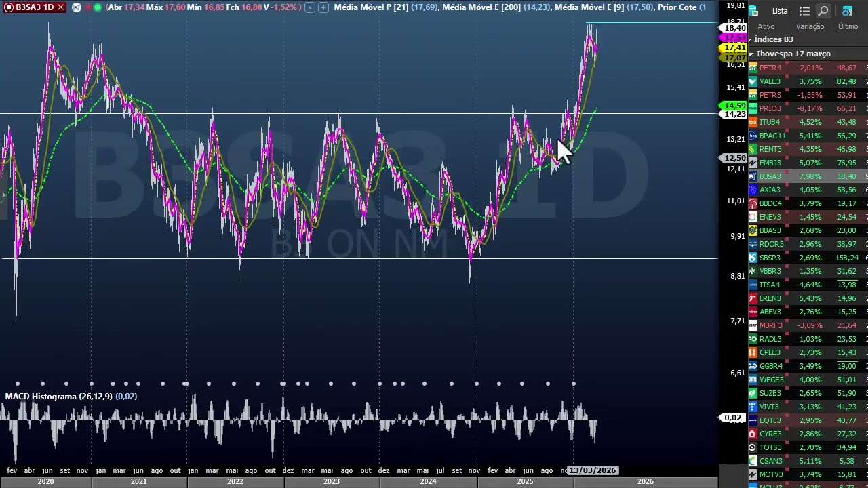Open the Média Móvel E [200] indicator settings
Screen dimensions: 868x488
point(496,7)
